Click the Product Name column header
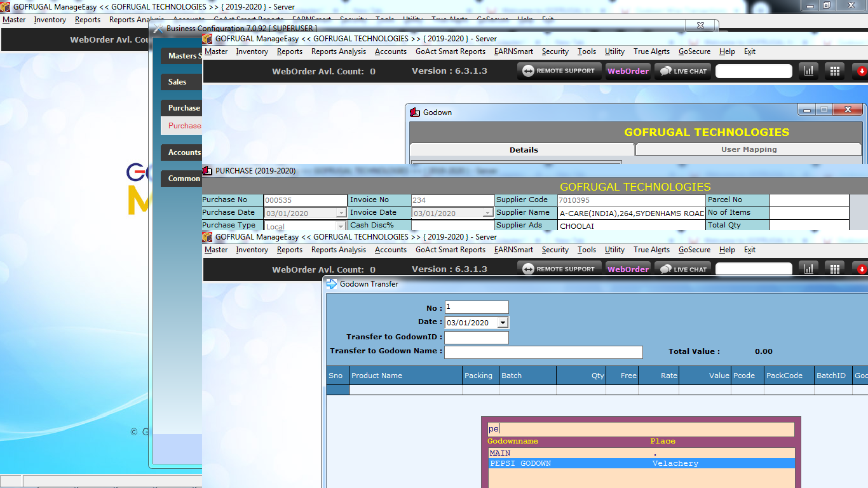The image size is (868, 488). pyautogui.click(x=405, y=376)
